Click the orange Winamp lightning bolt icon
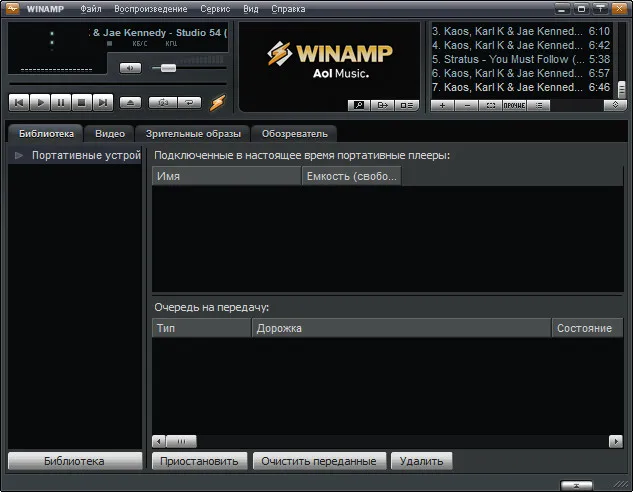The image size is (633, 492). pyautogui.click(x=217, y=103)
